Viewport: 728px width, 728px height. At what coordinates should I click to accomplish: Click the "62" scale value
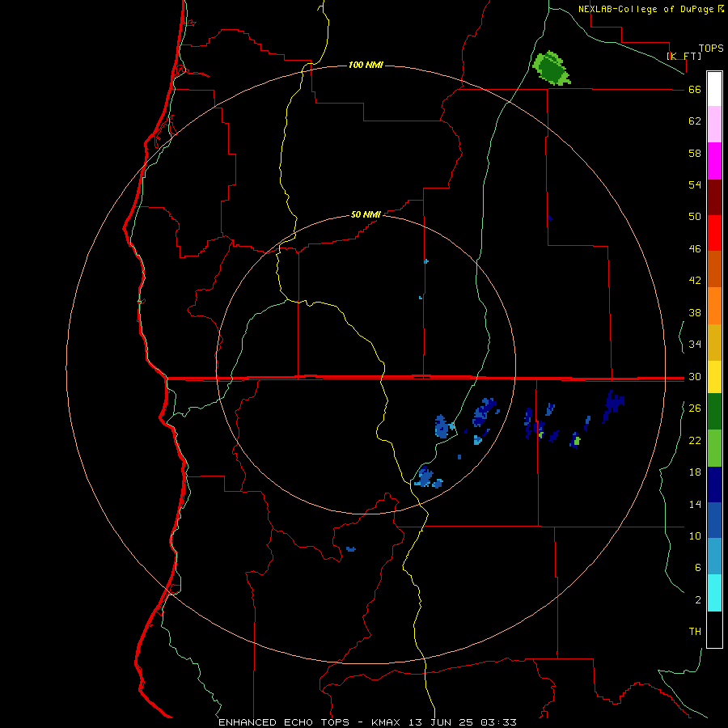click(695, 121)
